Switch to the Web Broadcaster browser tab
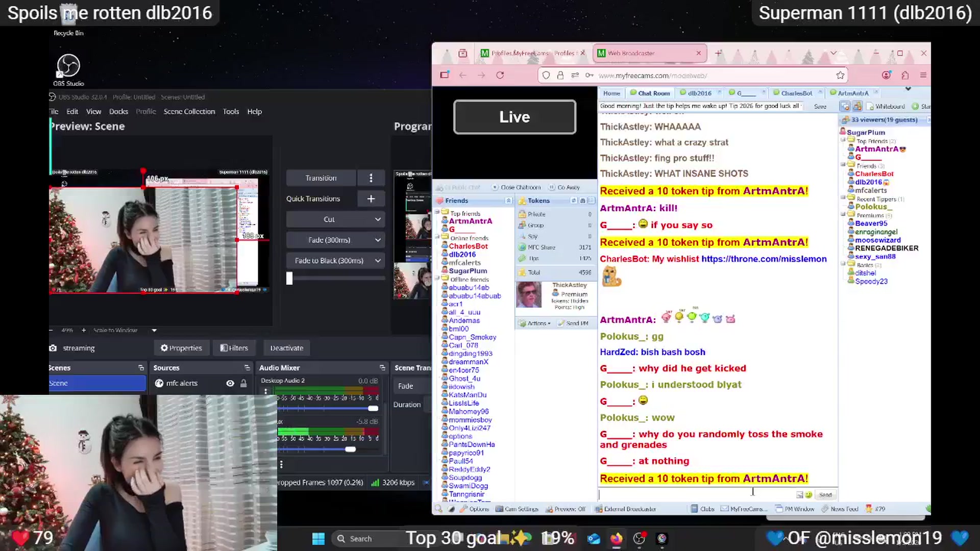The height and width of the screenshot is (551, 980). 649,53
